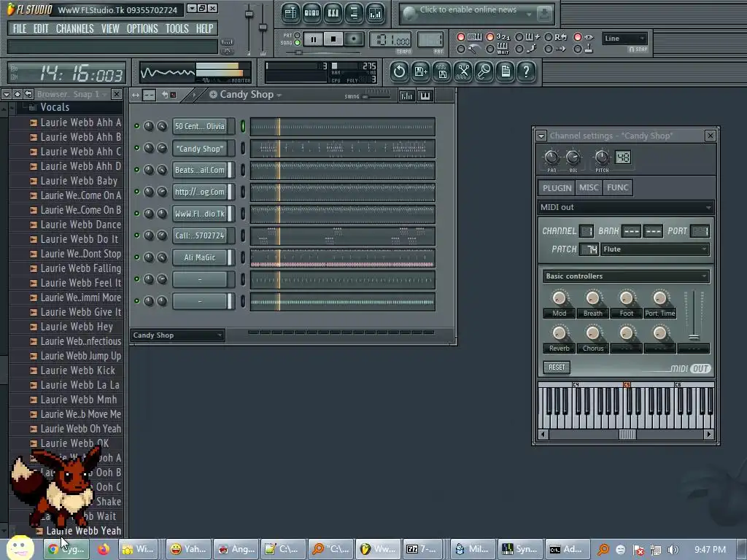
Task: Toggle typing keyboard to piano switch
Action: [x=461, y=37]
